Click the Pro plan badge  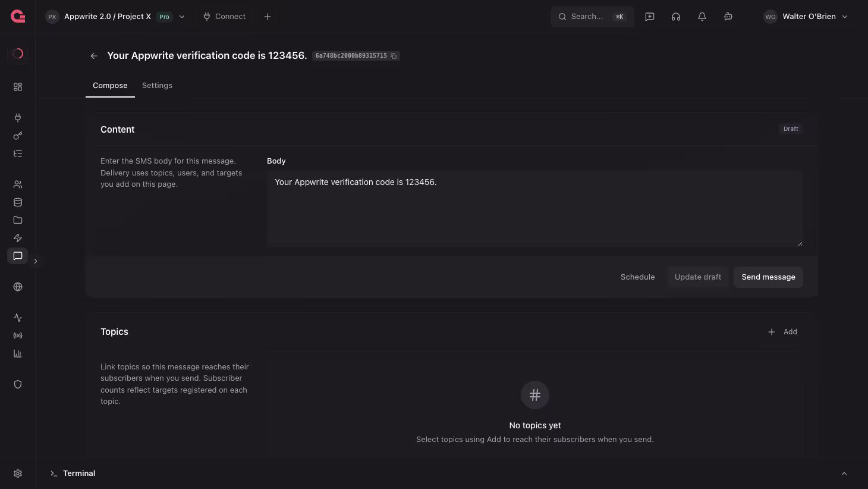coord(164,17)
